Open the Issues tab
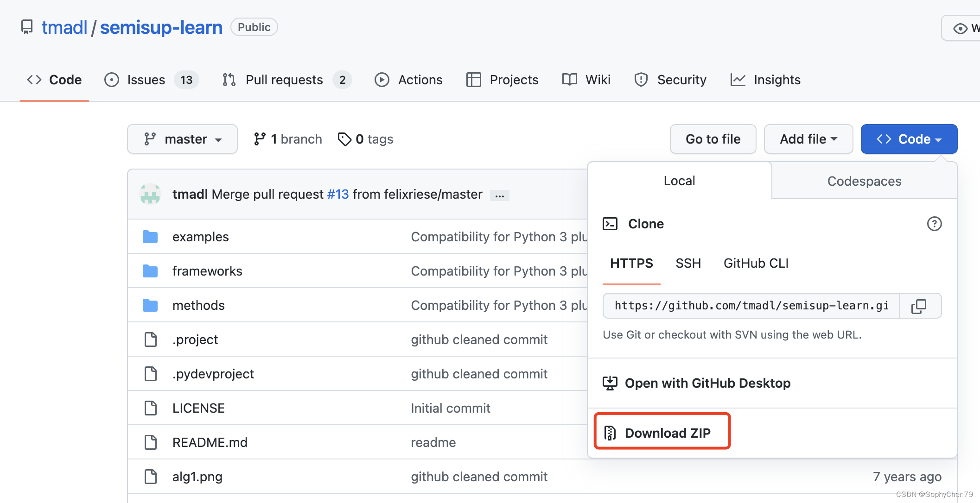 click(152, 80)
